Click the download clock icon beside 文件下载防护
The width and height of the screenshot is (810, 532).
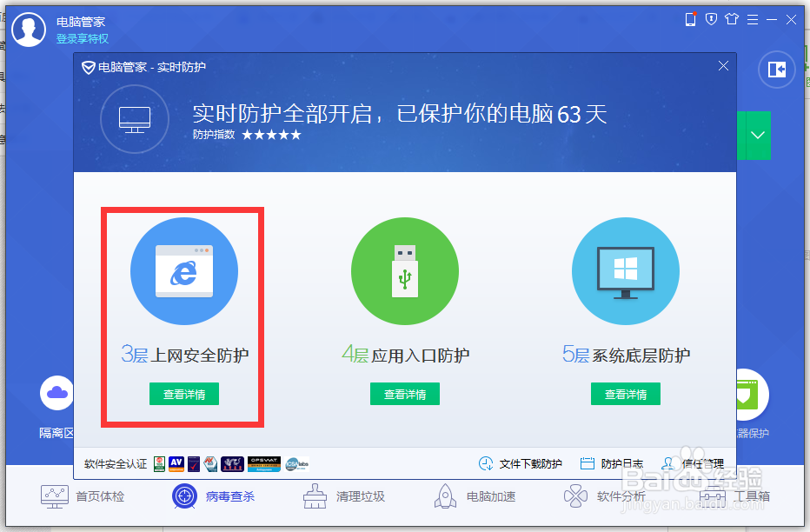486,464
